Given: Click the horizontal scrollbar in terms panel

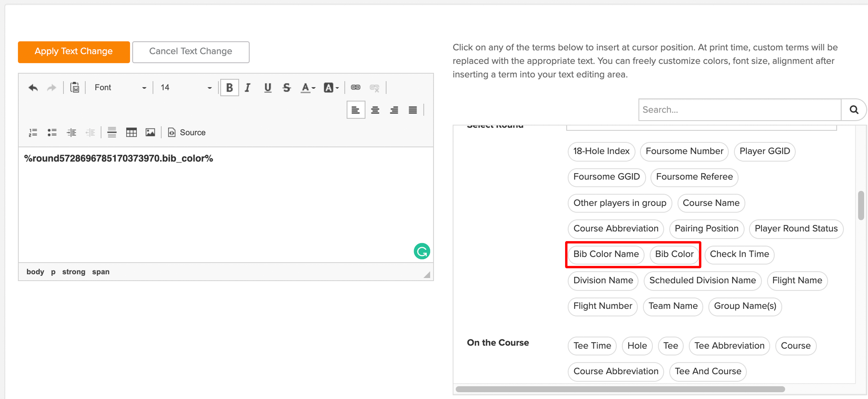Looking at the screenshot, I should pyautogui.click(x=620, y=389).
